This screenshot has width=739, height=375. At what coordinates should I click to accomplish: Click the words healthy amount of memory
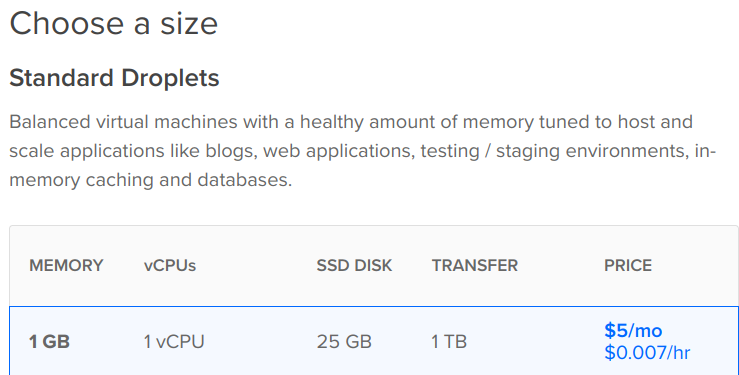416,122
